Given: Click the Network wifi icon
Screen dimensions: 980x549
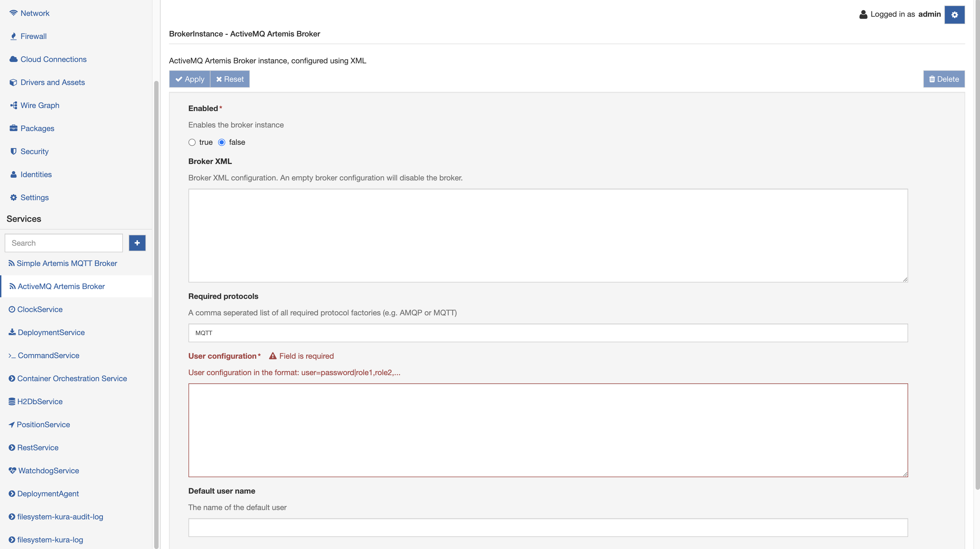Looking at the screenshot, I should pos(13,13).
